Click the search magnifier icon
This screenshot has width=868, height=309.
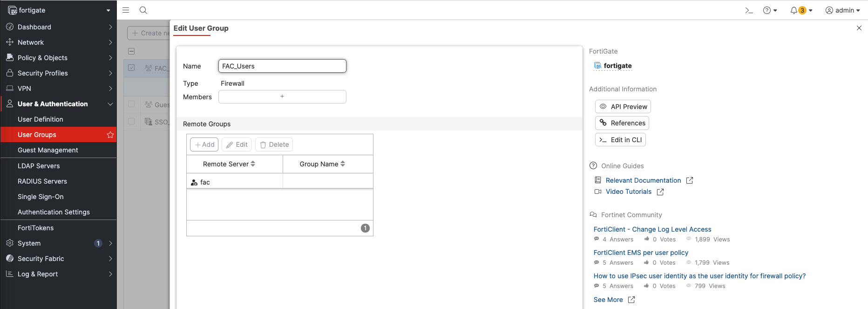click(143, 10)
